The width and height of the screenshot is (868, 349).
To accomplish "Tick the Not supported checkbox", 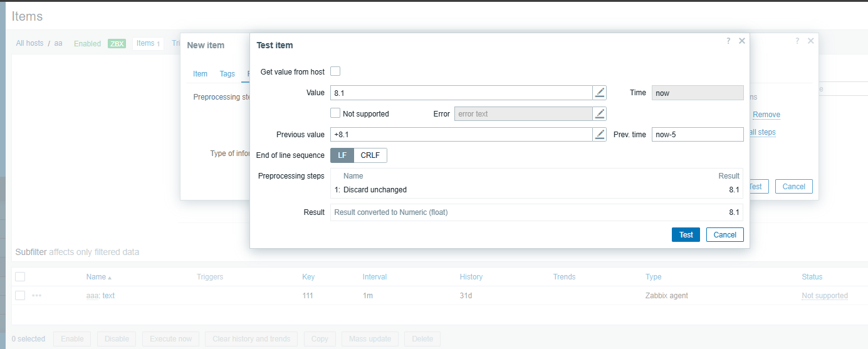I will (335, 113).
